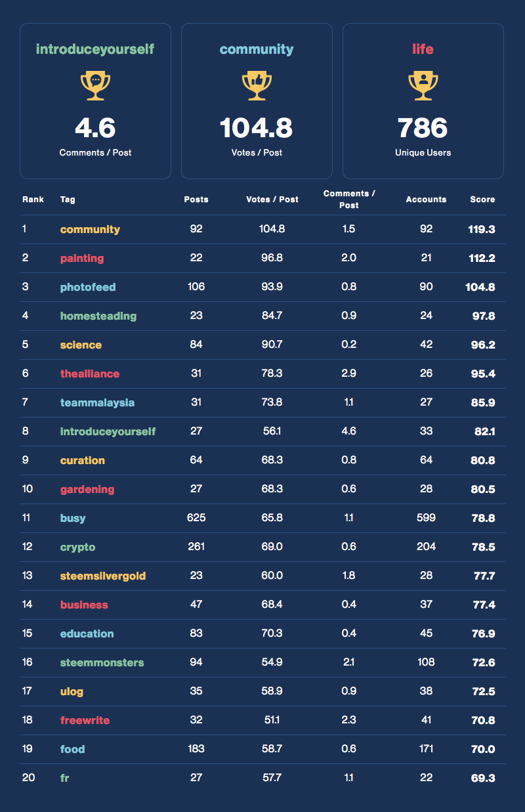Click the Score column header
Image resolution: width=525 pixels, height=812 pixels.
pyautogui.click(x=482, y=200)
